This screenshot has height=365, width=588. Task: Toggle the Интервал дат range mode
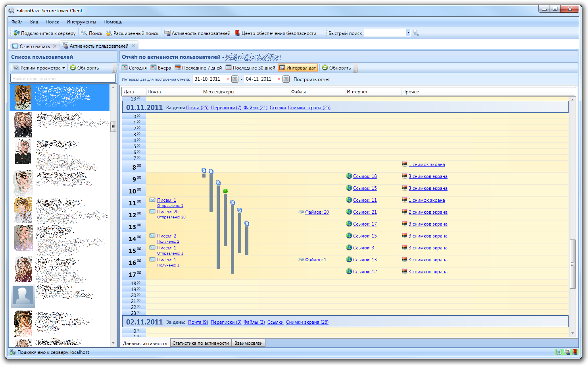[x=298, y=68]
